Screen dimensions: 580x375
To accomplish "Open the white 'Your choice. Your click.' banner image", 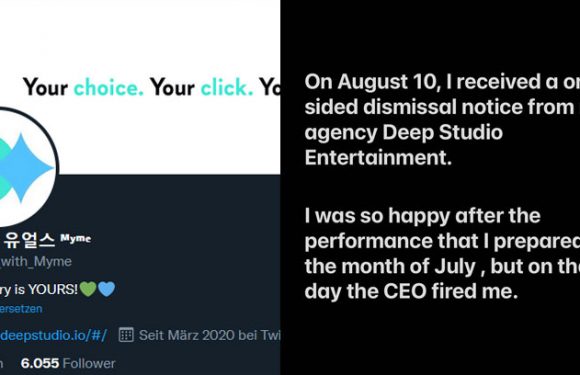I will [x=140, y=87].
